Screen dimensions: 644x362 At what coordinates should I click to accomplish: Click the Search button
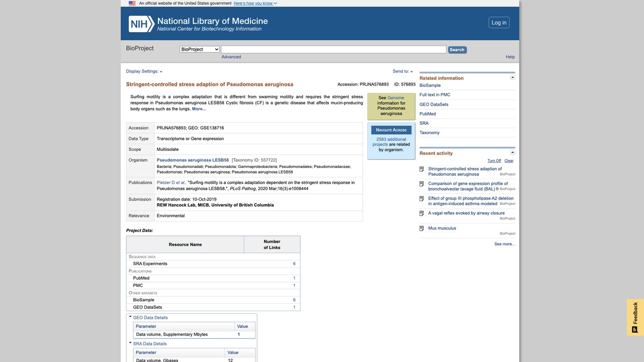click(x=457, y=50)
